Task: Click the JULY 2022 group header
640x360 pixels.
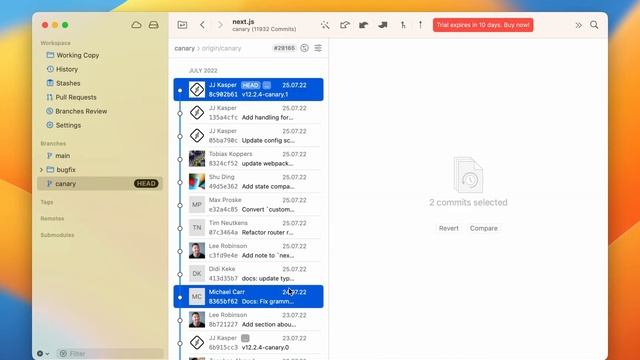Action: 203,71
